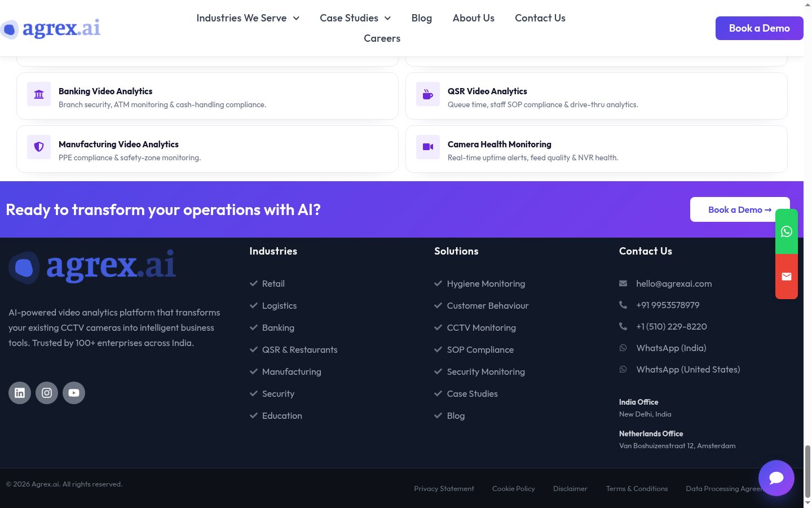This screenshot has height=508, width=812.
Task: Open the Careers menu item
Action: point(382,38)
